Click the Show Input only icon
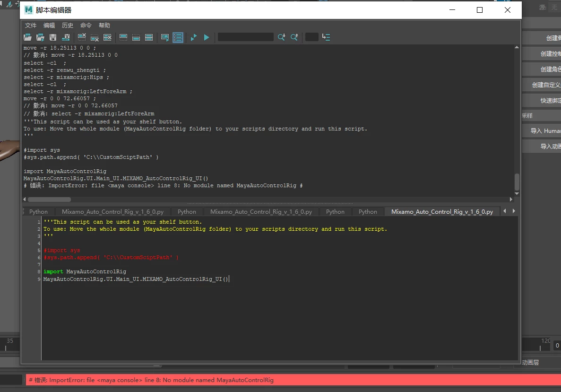The width and height of the screenshot is (561, 392). pyautogui.click(x=136, y=37)
